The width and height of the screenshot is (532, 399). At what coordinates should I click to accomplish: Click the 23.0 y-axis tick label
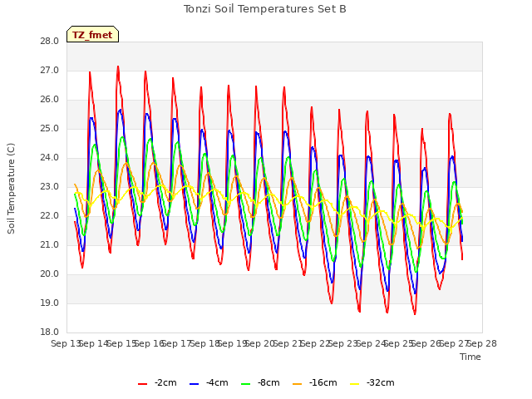pyautogui.click(x=50, y=186)
